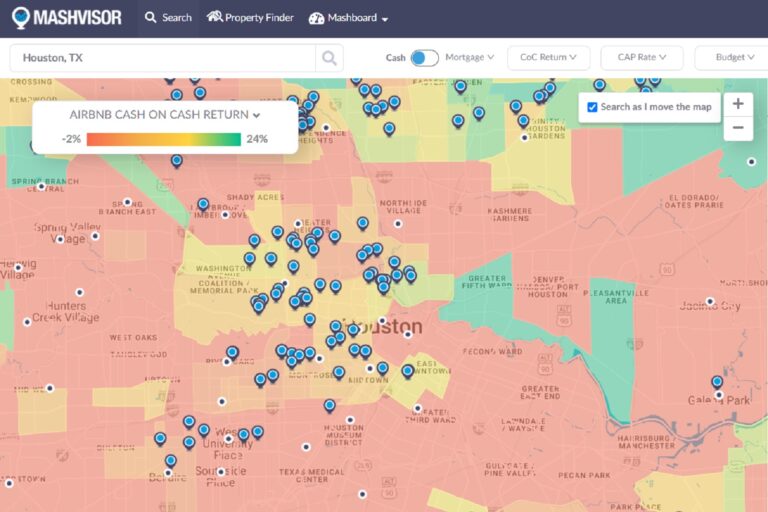This screenshot has height=512, width=768.
Task: Click the property pin in East Downtown
Action: pos(407,371)
